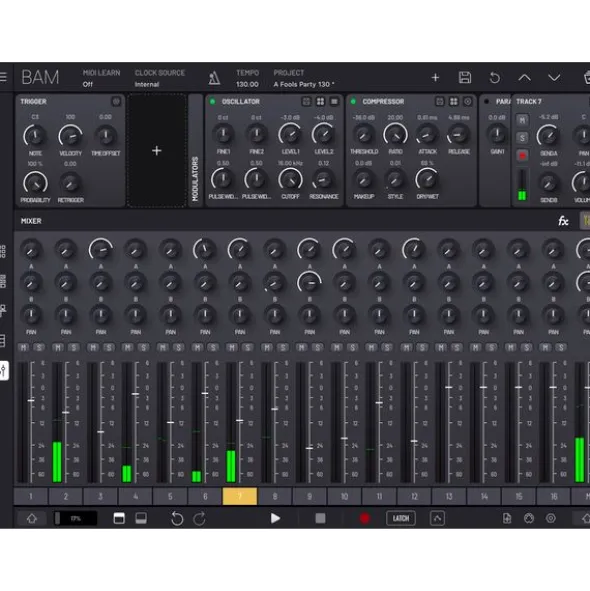Arm record on Track 7 panel

tap(522, 155)
